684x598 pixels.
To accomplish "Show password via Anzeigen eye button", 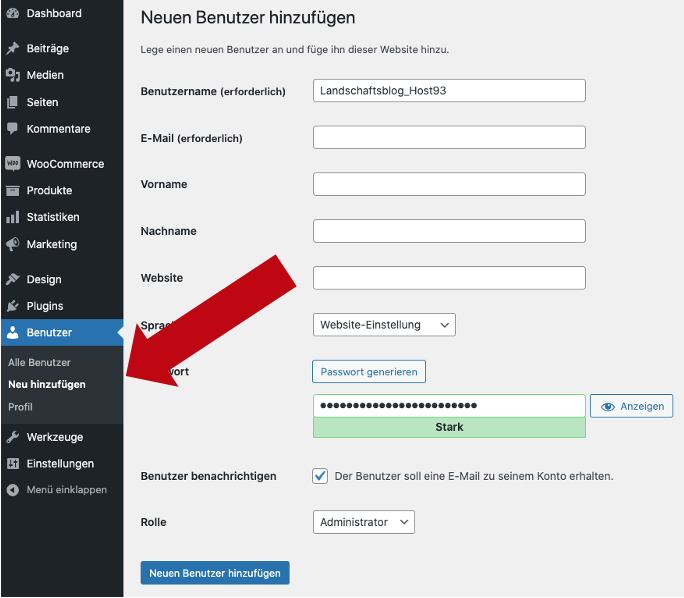I will point(631,406).
